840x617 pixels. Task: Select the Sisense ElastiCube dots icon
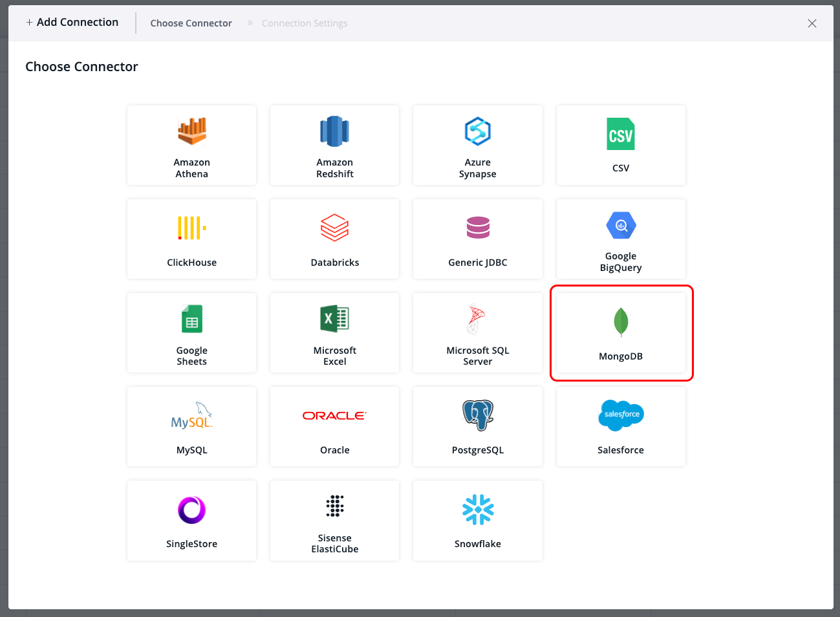(335, 506)
